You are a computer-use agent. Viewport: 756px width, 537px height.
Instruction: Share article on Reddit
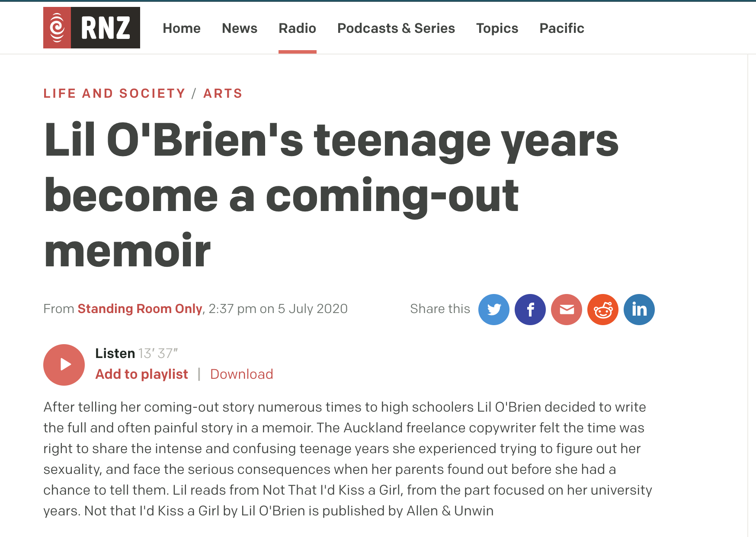point(602,310)
